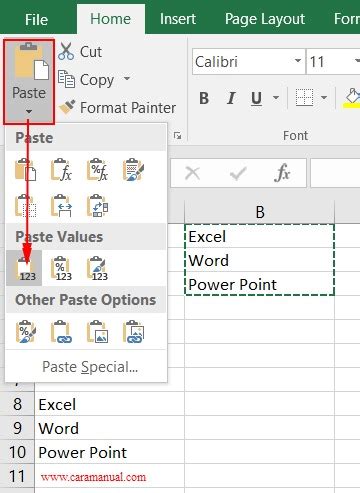Click the Cancel X in formula bar

coord(193,173)
